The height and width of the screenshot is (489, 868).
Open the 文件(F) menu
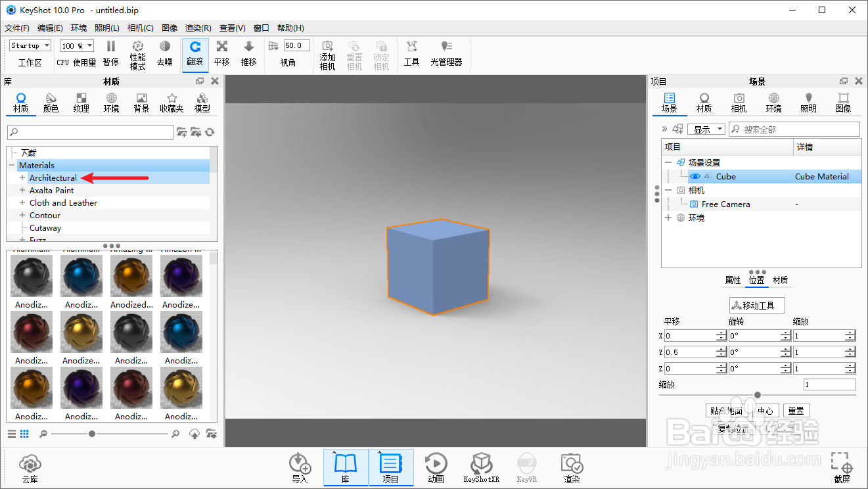click(x=17, y=28)
